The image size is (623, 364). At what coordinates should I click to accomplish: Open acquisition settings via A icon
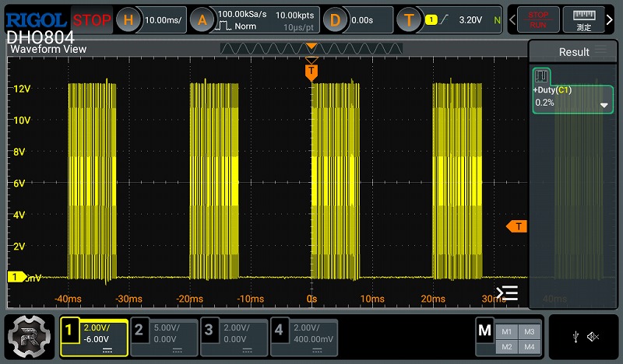202,20
